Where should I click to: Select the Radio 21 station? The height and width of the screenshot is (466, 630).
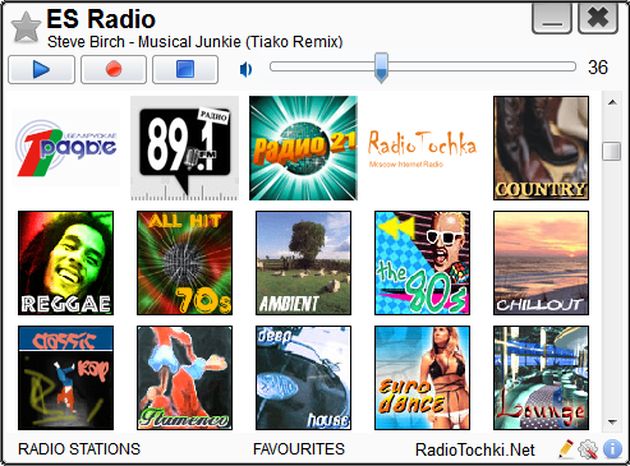click(303, 148)
